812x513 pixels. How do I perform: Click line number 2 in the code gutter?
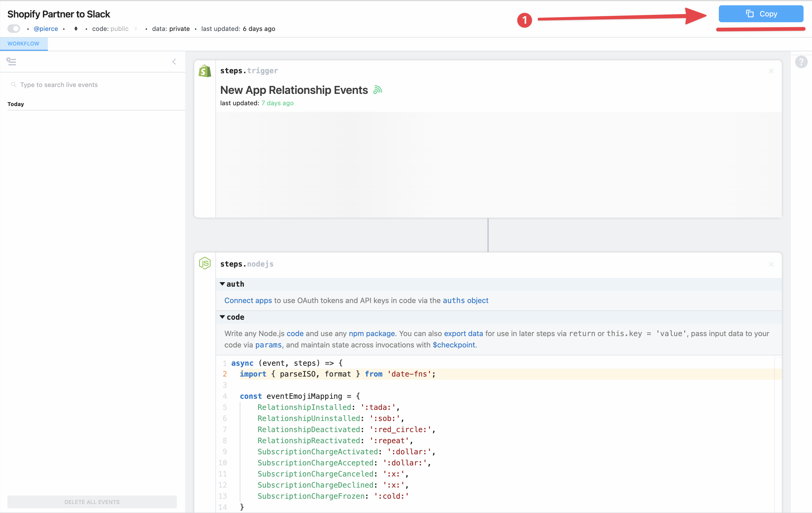coord(225,374)
